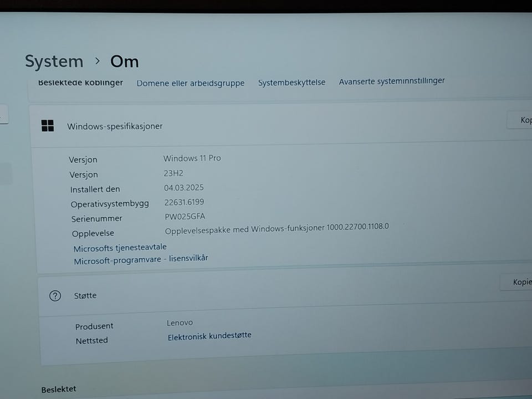The width and height of the screenshot is (532, 399).
Task: Click the Nettsted label
Action: coord(91,341)
